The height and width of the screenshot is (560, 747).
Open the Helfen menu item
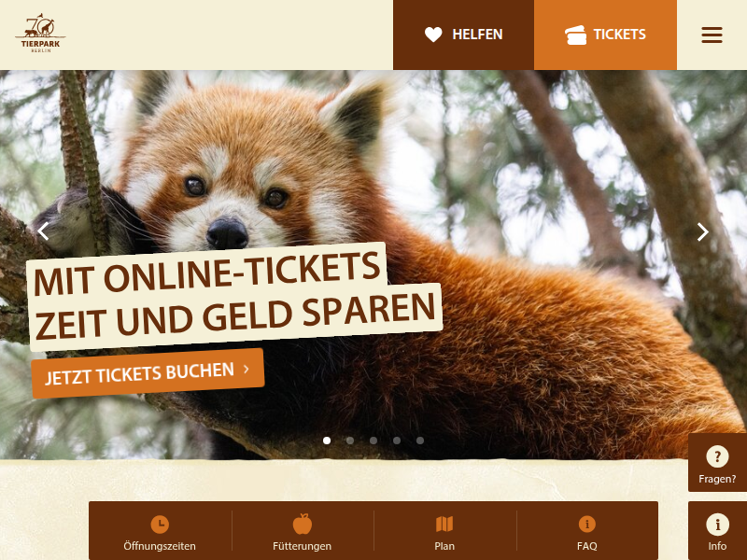click(463, 35)
